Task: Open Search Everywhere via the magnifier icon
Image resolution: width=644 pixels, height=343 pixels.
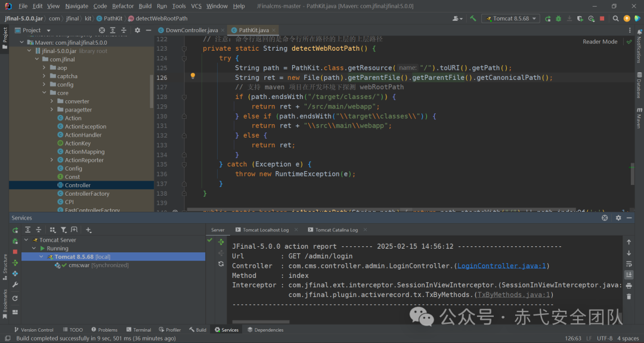Action: [x=615, y=18]
